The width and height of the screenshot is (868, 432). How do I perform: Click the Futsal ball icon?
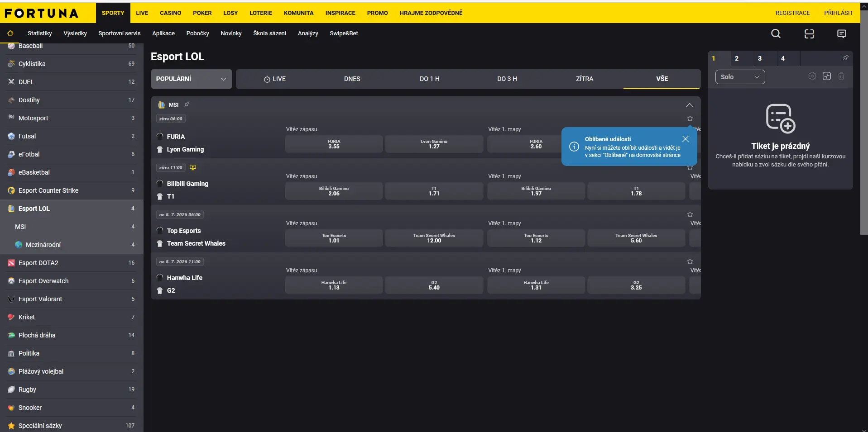(x=11, y=136)
